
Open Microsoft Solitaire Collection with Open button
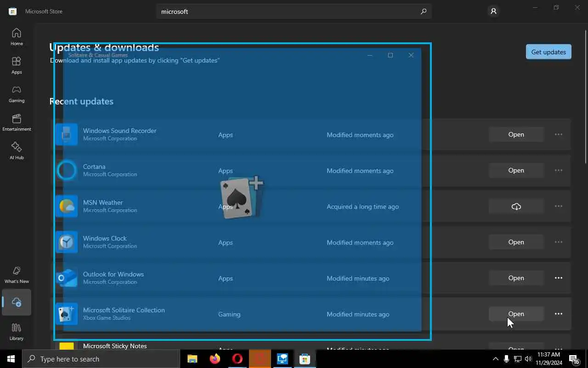tap(516, 314)
